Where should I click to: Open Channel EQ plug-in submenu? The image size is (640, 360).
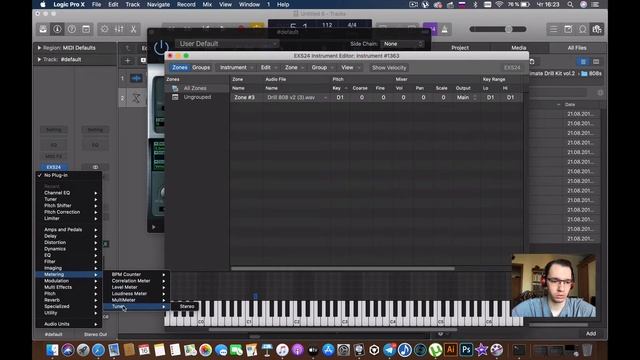(x=69, y=193)
